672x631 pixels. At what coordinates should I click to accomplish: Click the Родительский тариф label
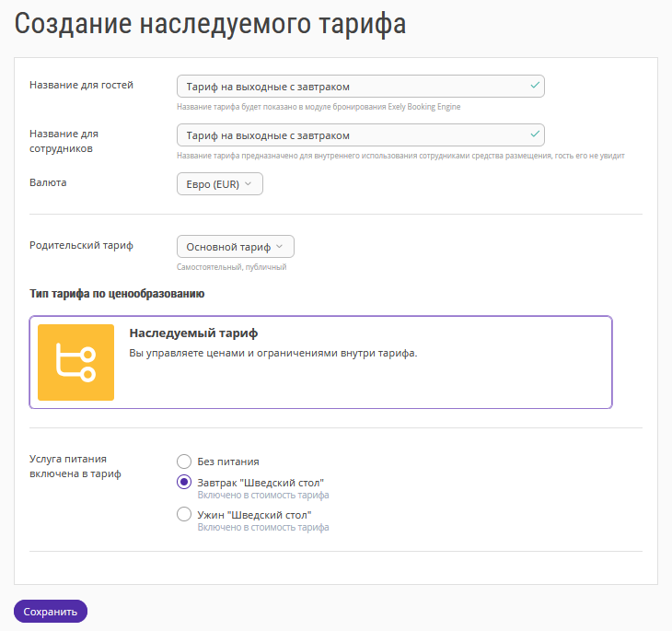(82, 246)
